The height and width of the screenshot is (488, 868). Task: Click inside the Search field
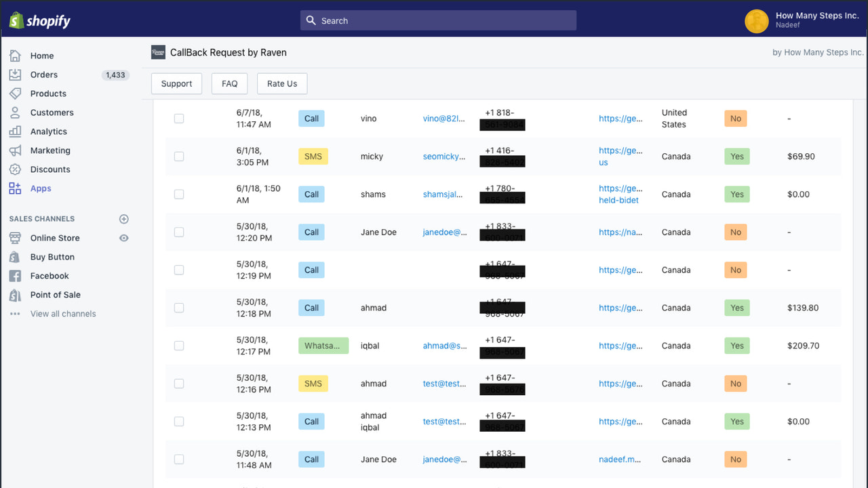point(437,20)
